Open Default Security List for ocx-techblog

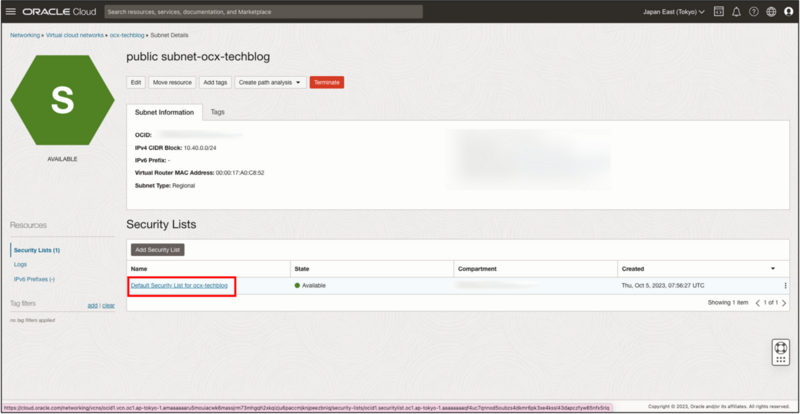179,285
